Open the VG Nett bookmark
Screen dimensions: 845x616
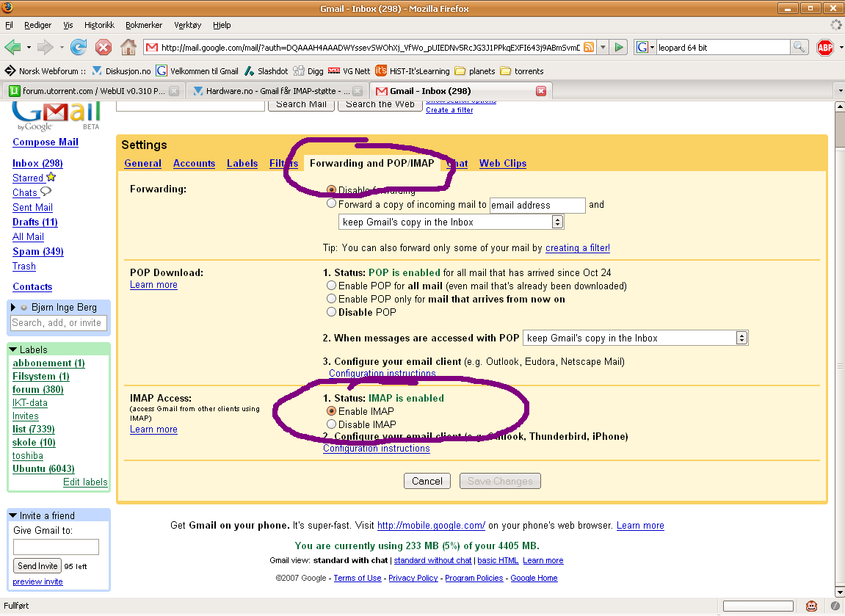point(349,71)
